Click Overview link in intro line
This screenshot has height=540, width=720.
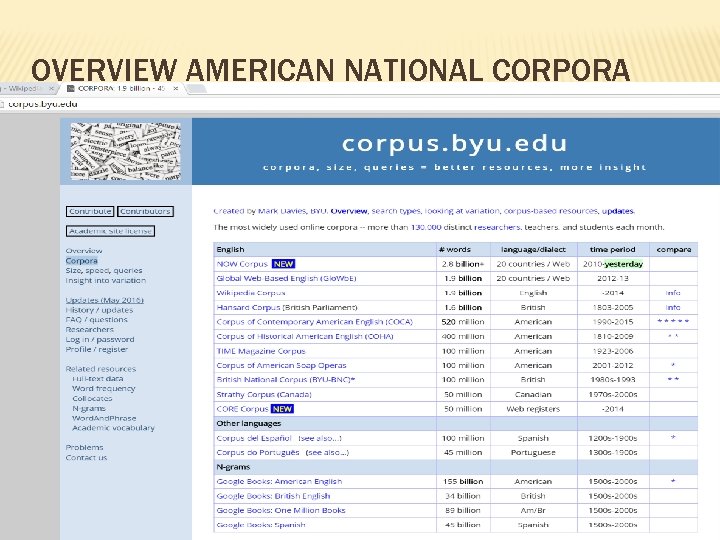(x=349, y=211)
